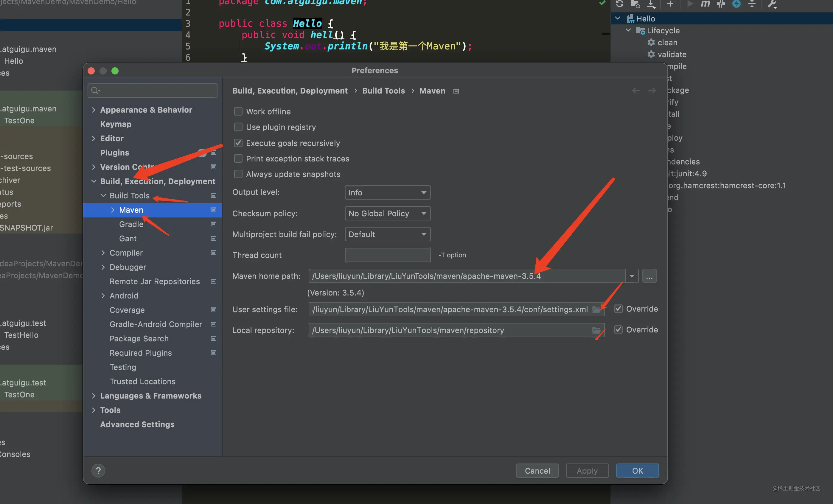Click the Add Maven Projects plus icon
Screen dimensions: 833x504
point(670,4)
